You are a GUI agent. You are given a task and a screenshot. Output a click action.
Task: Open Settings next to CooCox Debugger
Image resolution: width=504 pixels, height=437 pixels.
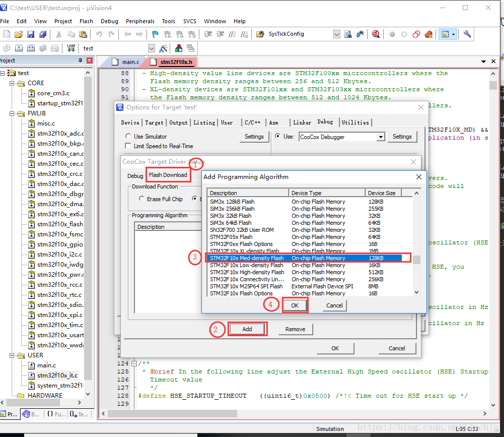pos(402,137)
